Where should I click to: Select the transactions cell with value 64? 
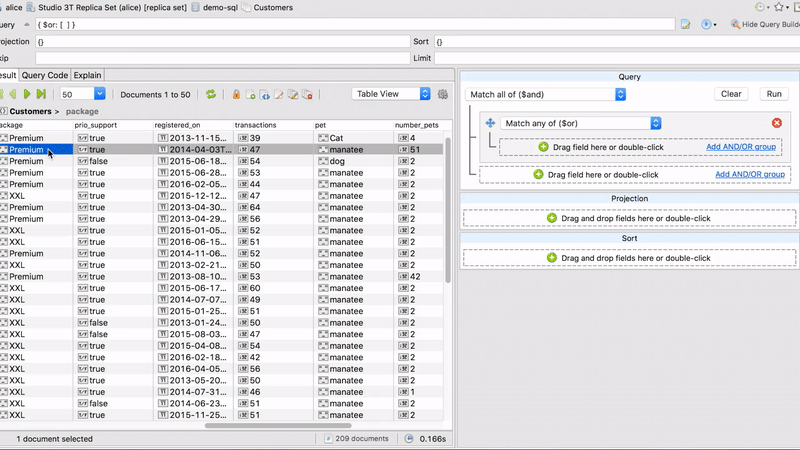[x=273, y=207]
